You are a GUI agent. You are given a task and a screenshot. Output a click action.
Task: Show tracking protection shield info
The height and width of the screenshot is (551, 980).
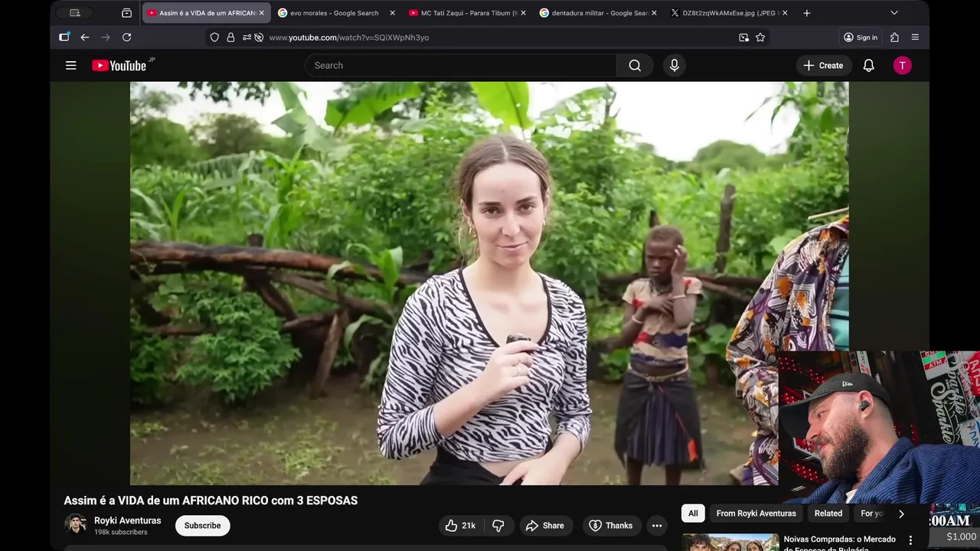click(214, 37)
